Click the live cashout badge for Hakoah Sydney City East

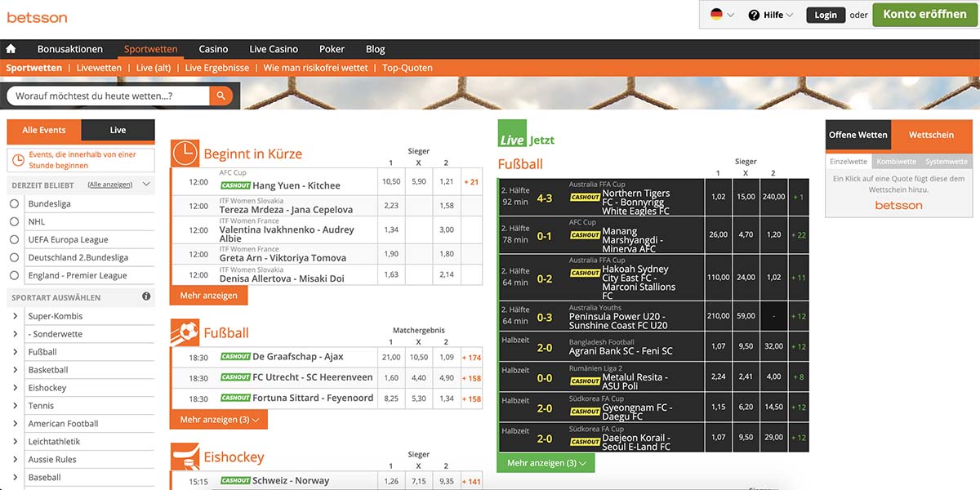pyautogui.click(x=585, y=273)
